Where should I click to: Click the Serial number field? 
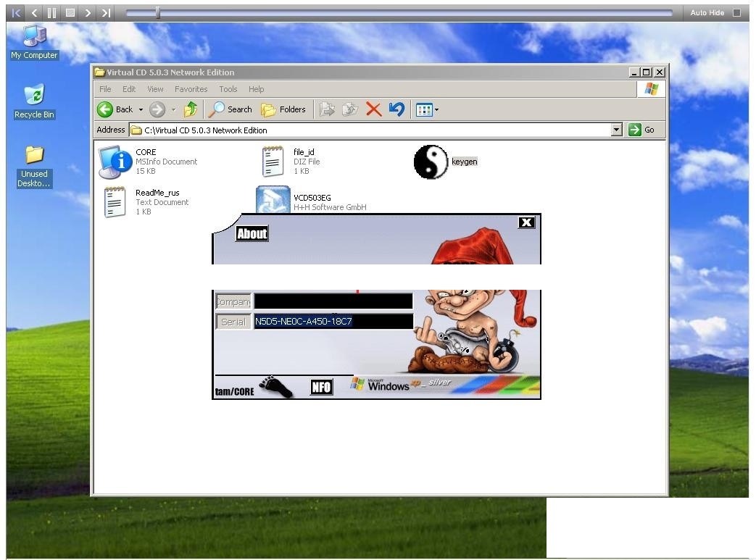point(333,322)
